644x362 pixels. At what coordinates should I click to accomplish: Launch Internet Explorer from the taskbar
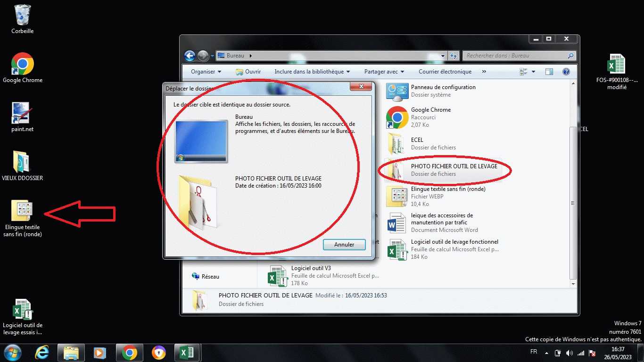[42, 353]
